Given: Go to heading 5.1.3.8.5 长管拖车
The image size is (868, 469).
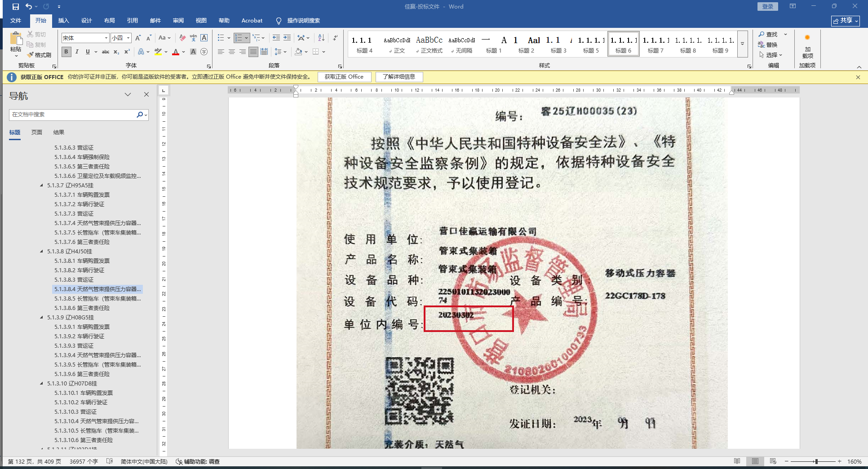Looking at the screenshot, I should coord(97,299).
